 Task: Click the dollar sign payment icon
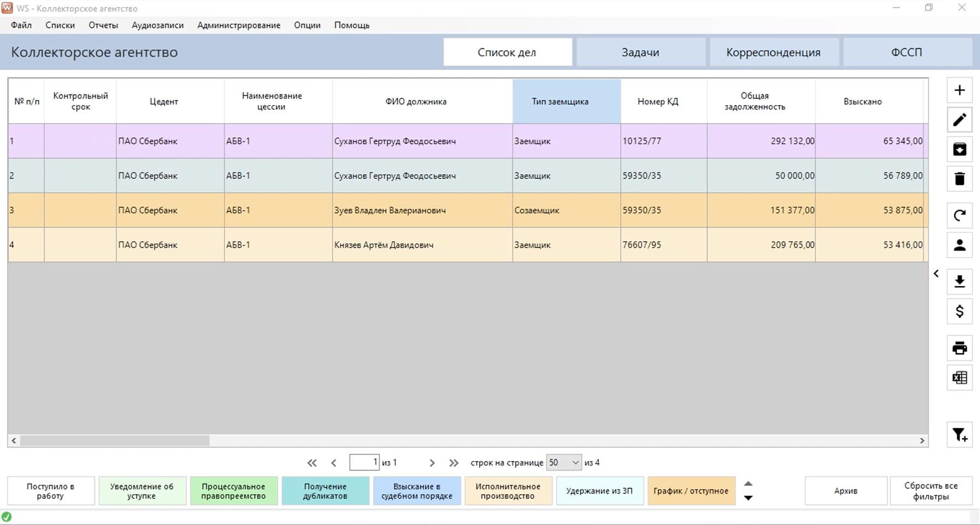pos(959,311)
